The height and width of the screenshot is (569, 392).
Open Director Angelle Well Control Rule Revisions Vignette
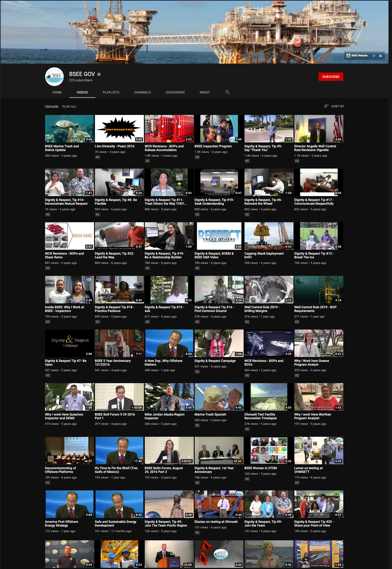(x=315, y=148)
